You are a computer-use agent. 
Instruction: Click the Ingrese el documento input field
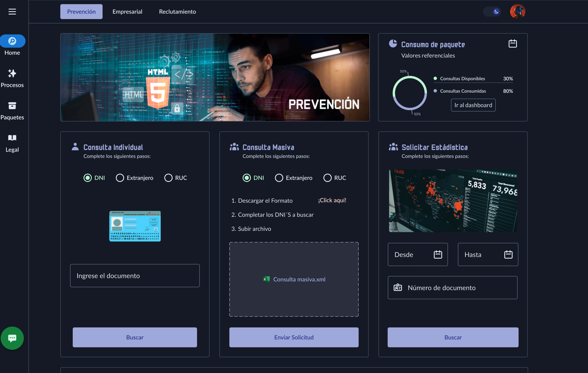click(134, 276)
